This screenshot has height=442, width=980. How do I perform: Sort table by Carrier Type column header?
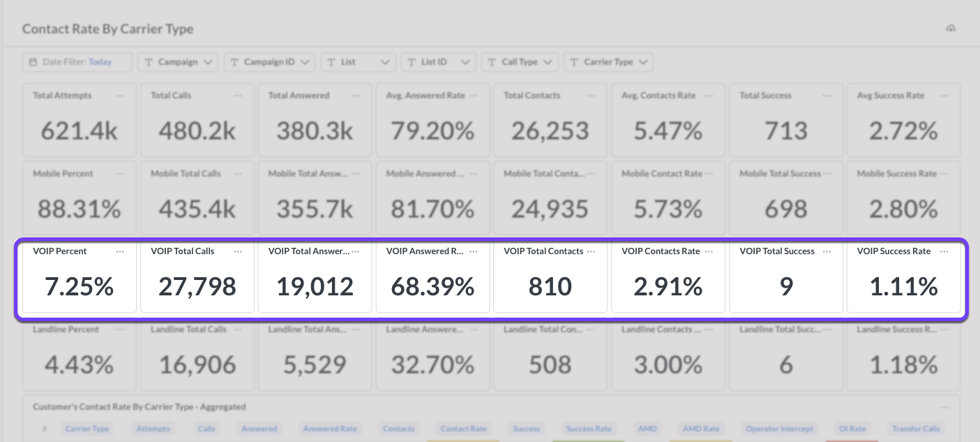tap(87, 429)
